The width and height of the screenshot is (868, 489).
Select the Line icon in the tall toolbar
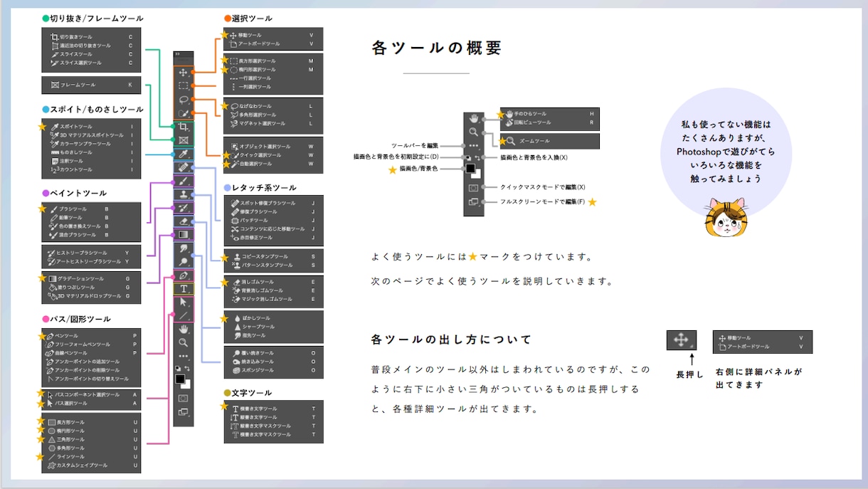[183, 315]
